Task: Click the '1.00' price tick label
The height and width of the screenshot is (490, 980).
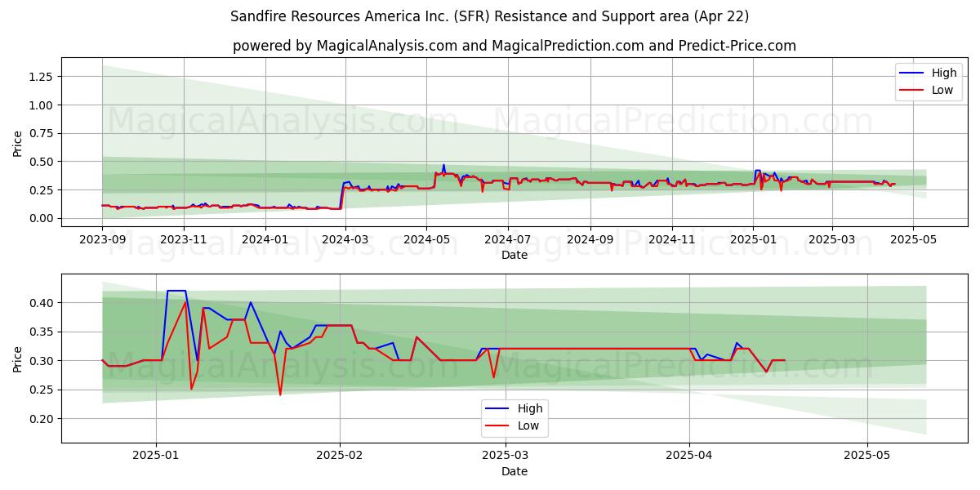Action: [x=42, y=105]
